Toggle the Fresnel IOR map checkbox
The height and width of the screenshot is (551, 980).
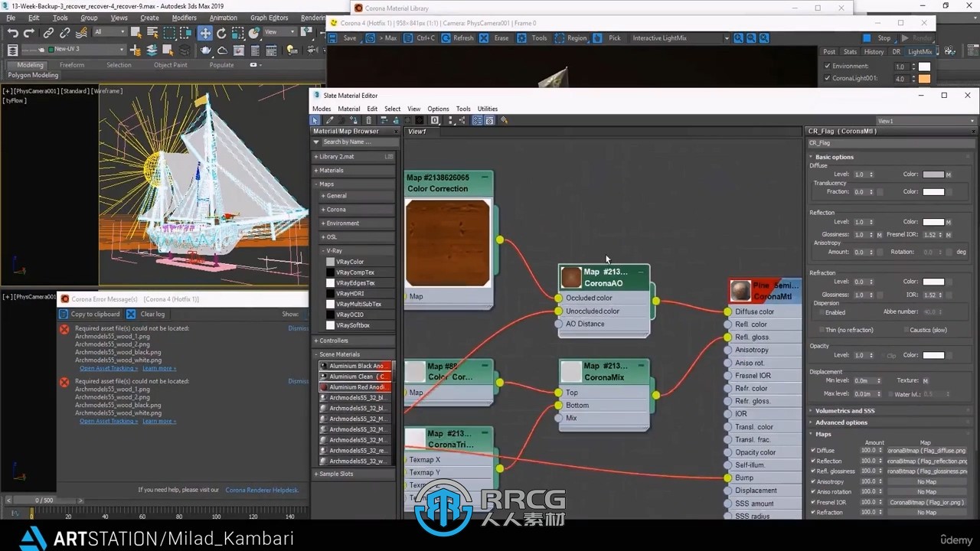click(813, 502)
